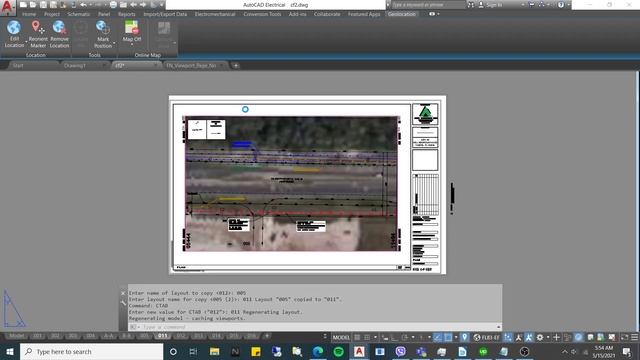Click Remove Location icon
Image resolution: width=640 pixels, height=360 pixels.
tap(59, 27)
